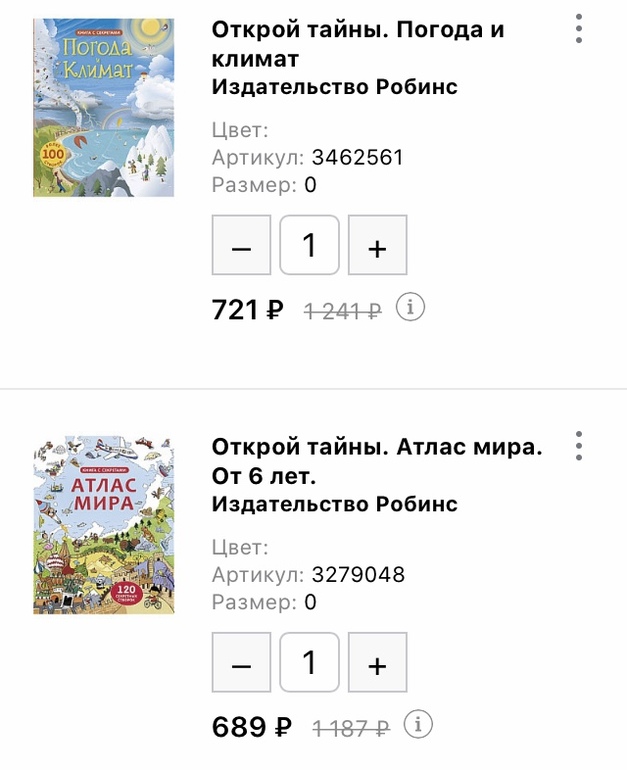Decrease quantity of Атлас мира book

(x=241, y=662)
